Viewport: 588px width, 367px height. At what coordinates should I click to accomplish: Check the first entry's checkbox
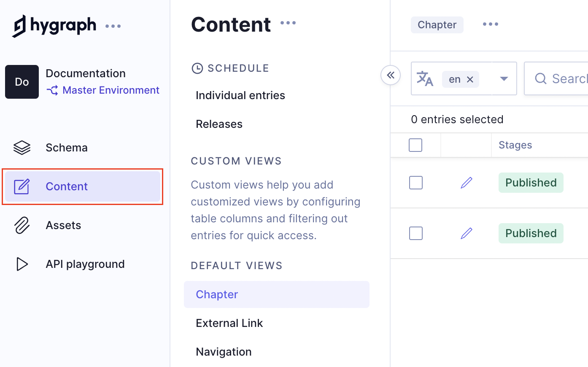(x=416, y=183)
